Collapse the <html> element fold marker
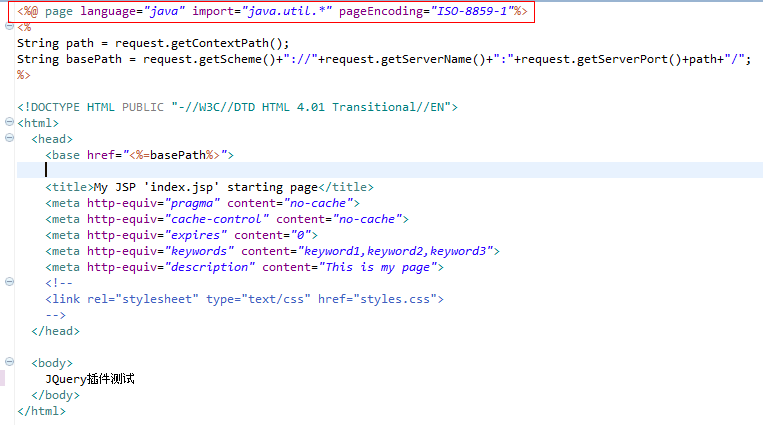 [9, 121]
